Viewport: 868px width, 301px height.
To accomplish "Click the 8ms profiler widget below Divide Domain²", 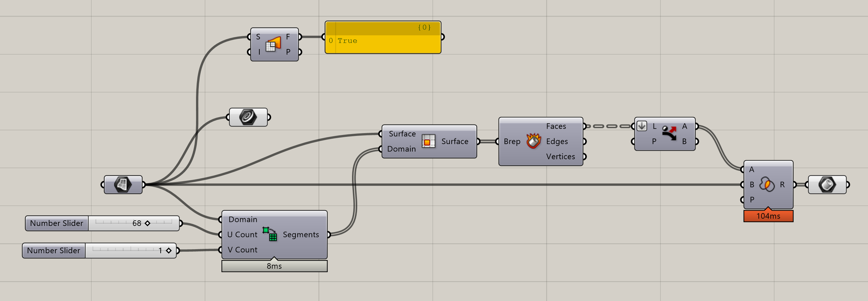I will click(274, 266).
